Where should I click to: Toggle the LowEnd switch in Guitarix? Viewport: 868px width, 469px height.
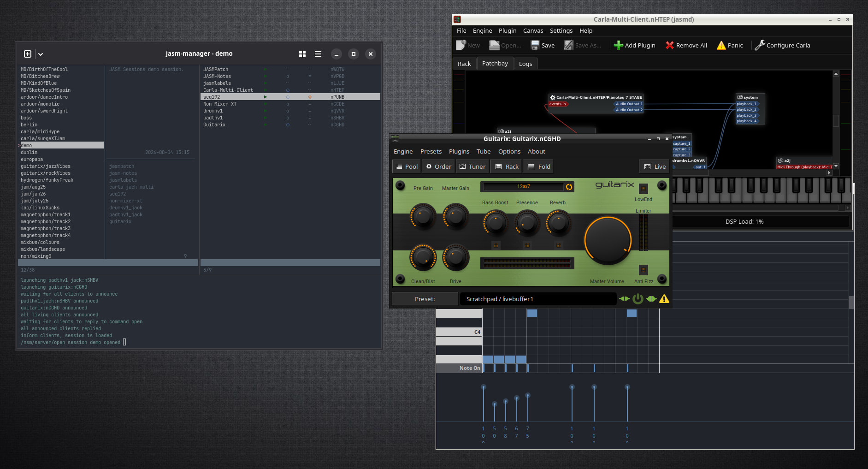click(644, 188)
